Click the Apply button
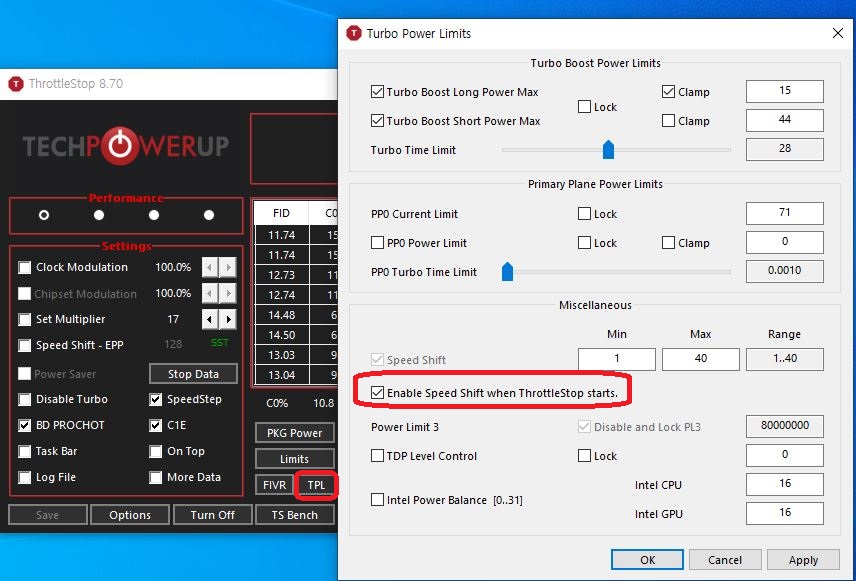The height and width of the screenshot is (581, 856). (803, 560)
